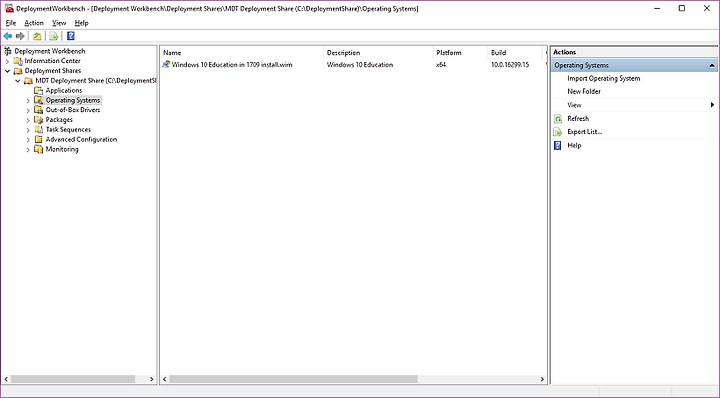The width and height of the screenshot is (720, 398).
Task: Click the Advanced Configuration folder icon
Action: [x=39, y=140]
